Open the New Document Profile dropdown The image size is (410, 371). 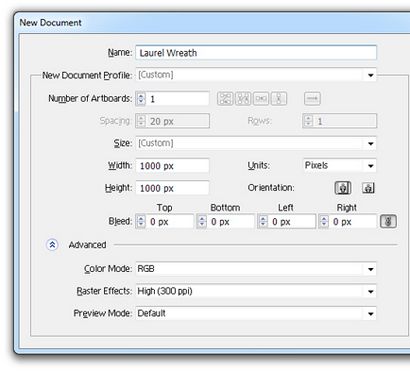coord(256,75)
